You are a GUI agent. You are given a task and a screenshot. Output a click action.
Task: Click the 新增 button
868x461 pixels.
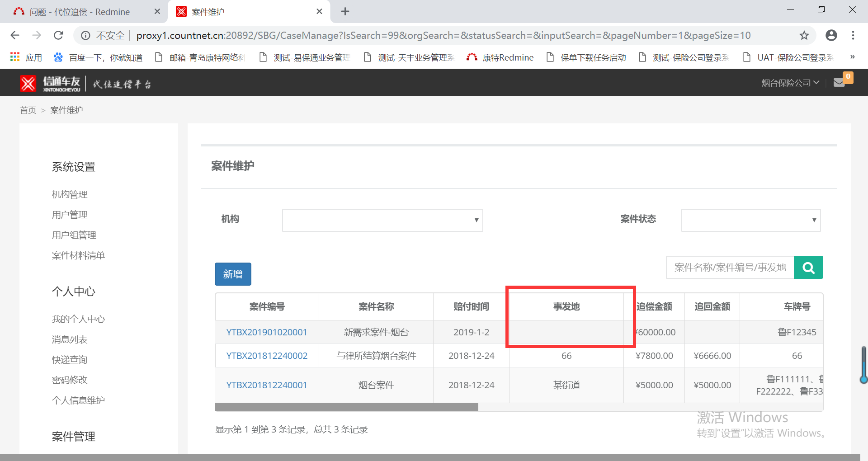pyautogui.click(x=233, y=274)
